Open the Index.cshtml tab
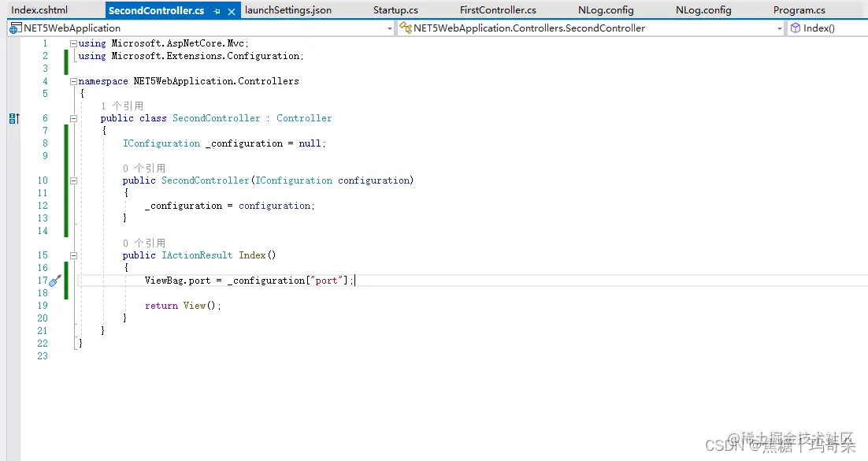The image size is (868, 461). pyautogui.click(x=39, y=10)
